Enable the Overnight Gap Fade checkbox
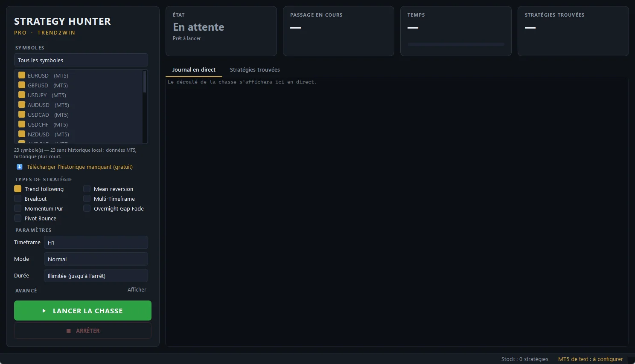 pos(87,208)
